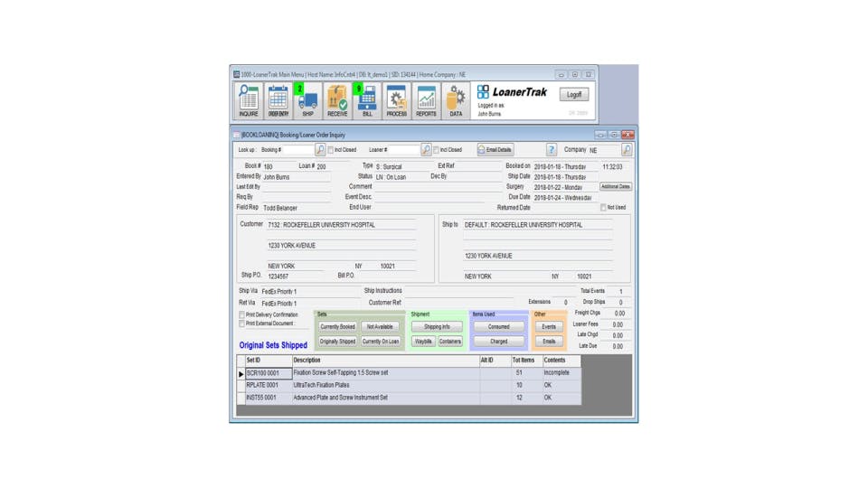Click the Additional Dates button
The image size is (868, 488).
616,186
